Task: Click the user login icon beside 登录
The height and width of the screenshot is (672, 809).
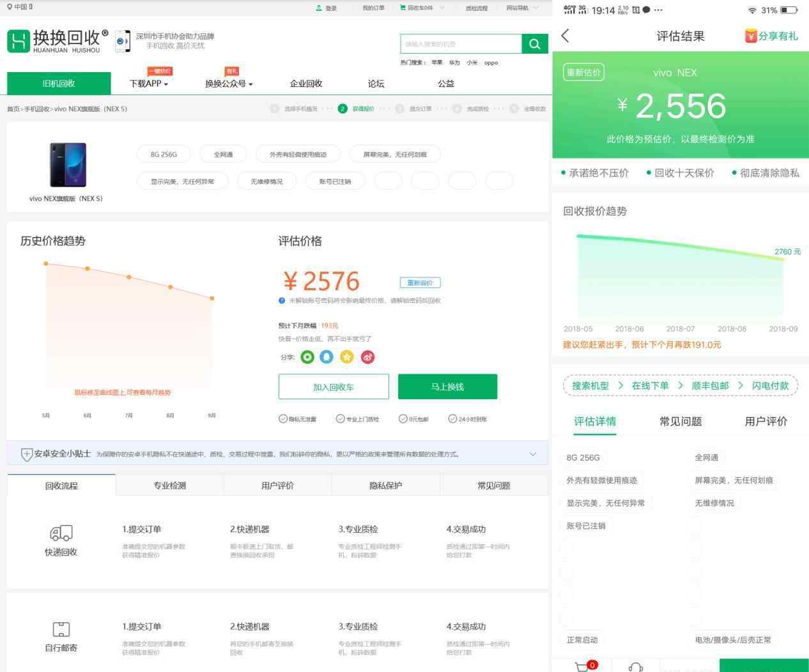Action: coord(319,8)
